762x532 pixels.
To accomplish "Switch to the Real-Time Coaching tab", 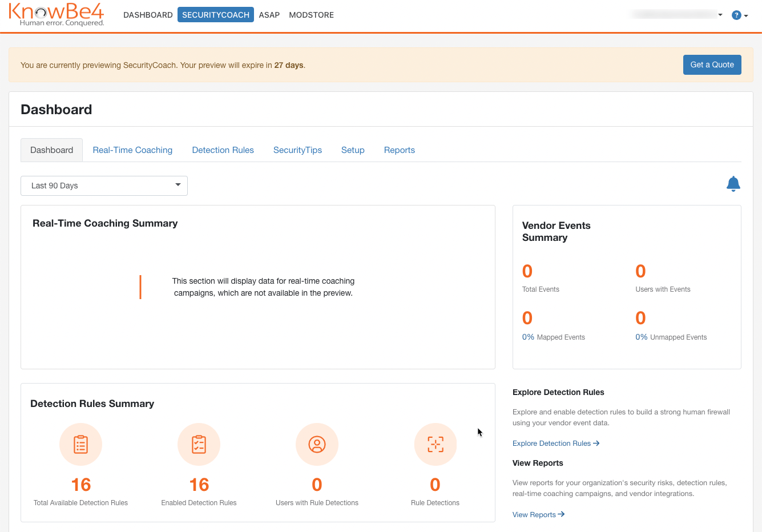I will pos(132,150).
